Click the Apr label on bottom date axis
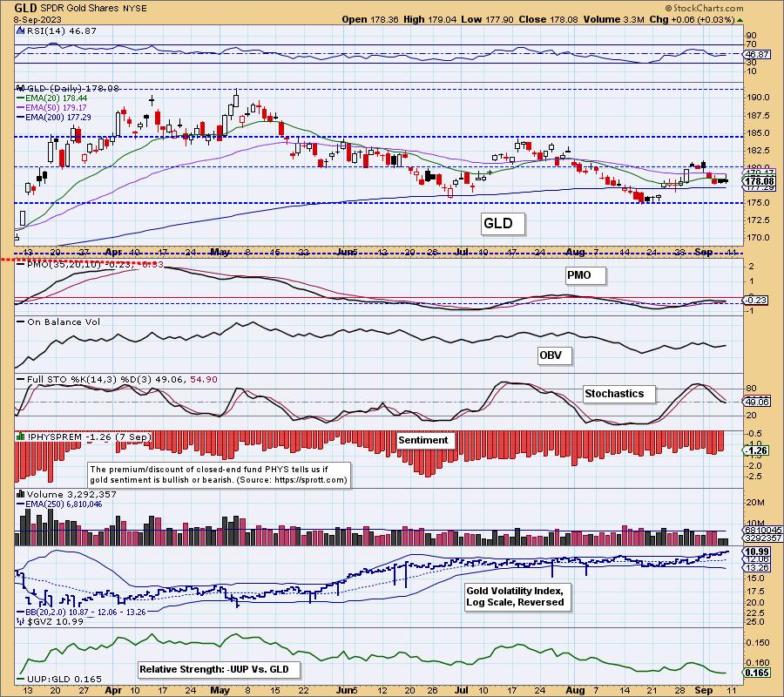The width and height of the screenshot is (784, 697). [x=113, y=690]
